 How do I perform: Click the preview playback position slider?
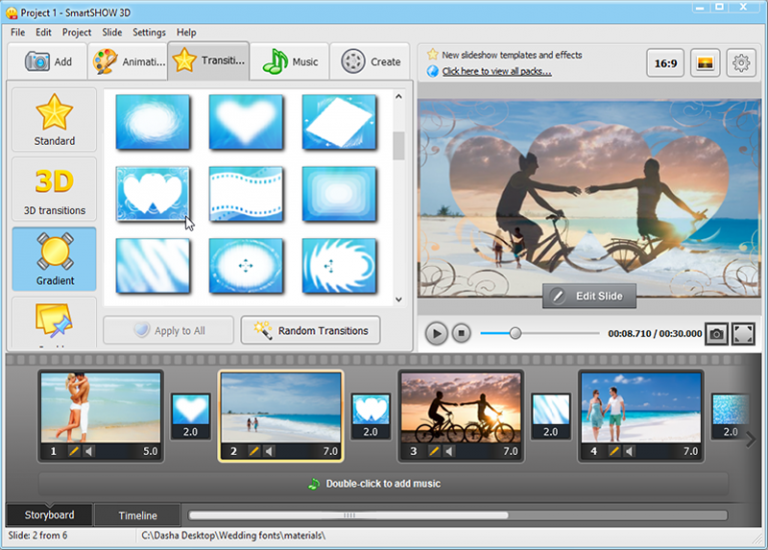coord(515,333)
